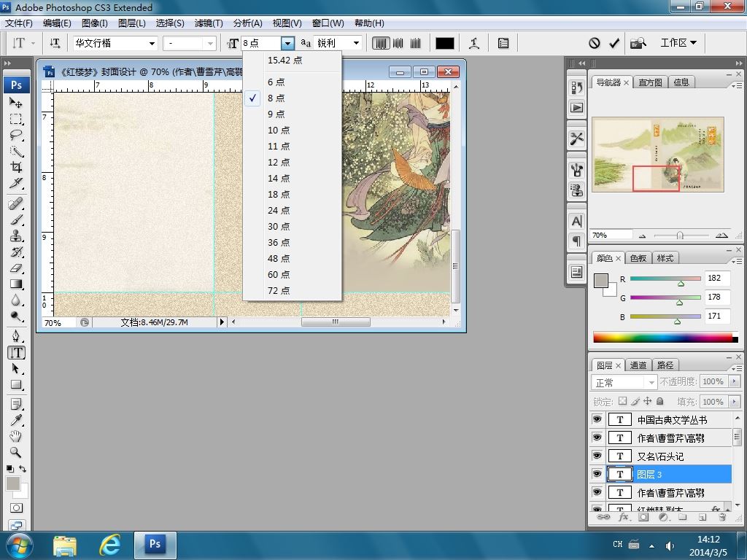This screenshot has height=560, width=747.
Task: Switch to the 直方图 tab
Action: point(650,82)
